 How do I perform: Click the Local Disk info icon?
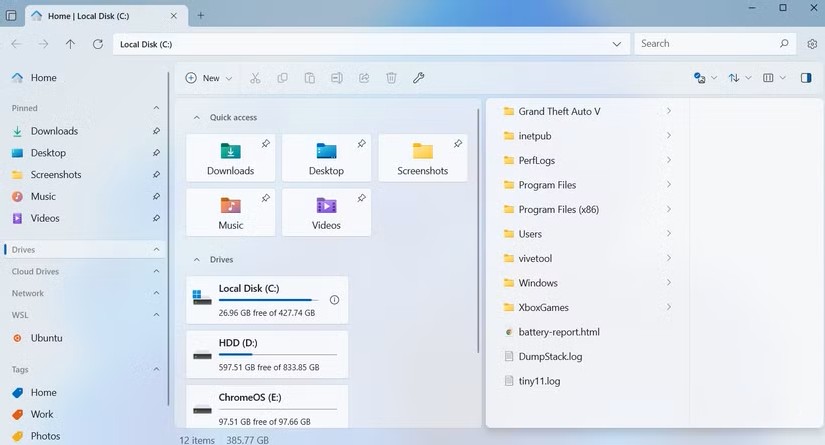click(x=334, y=300)
